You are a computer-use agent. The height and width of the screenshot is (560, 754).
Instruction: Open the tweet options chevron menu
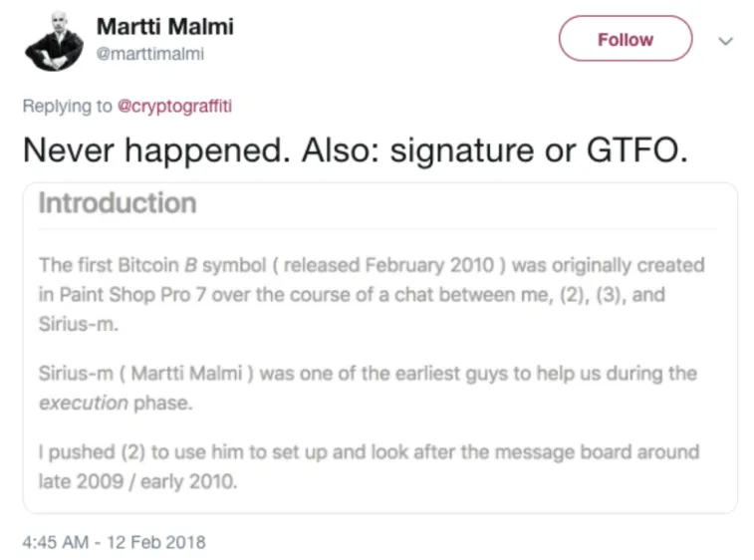click(x=726, y=41)
